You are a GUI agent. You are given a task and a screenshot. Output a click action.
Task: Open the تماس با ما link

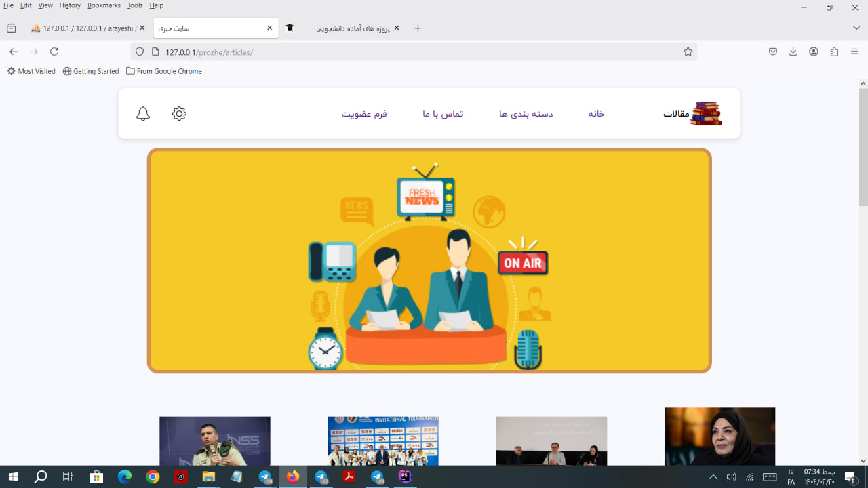[x=443, y=114]
